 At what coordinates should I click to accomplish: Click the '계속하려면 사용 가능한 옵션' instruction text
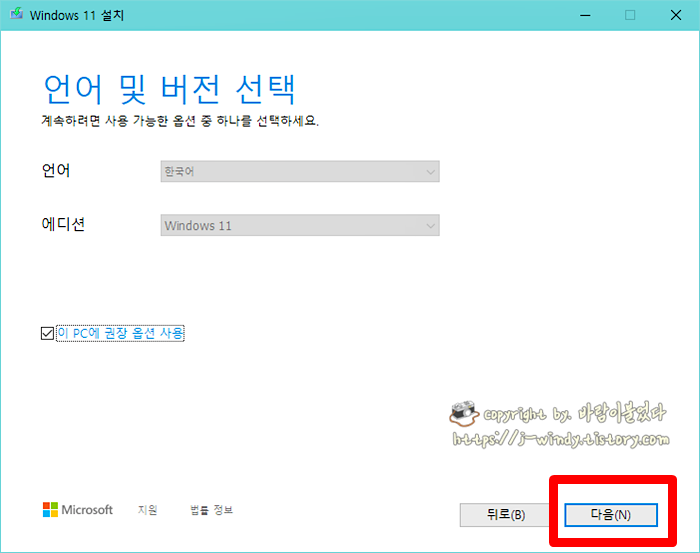180,121
